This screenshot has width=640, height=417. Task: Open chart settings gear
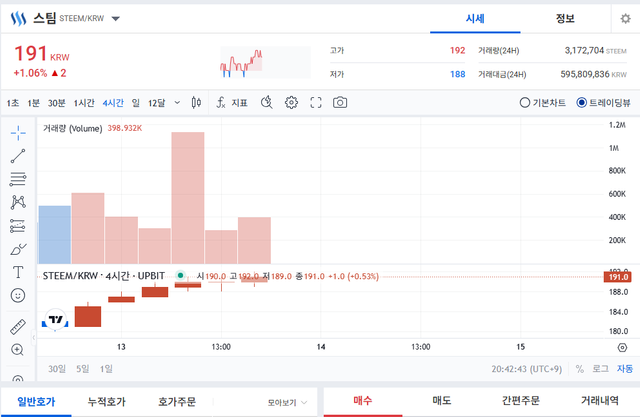click(x=291, y=102)
